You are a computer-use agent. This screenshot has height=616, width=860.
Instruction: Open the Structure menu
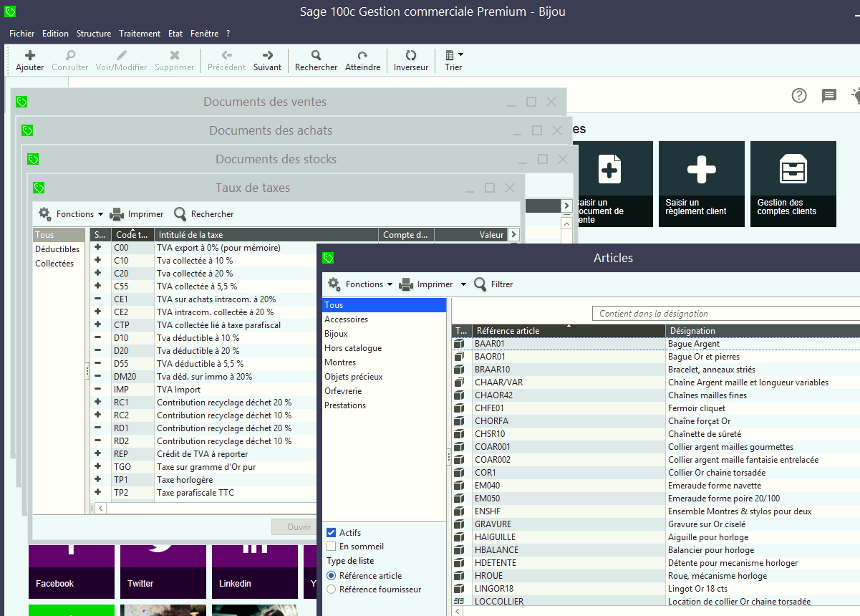(x=94, y=34)
